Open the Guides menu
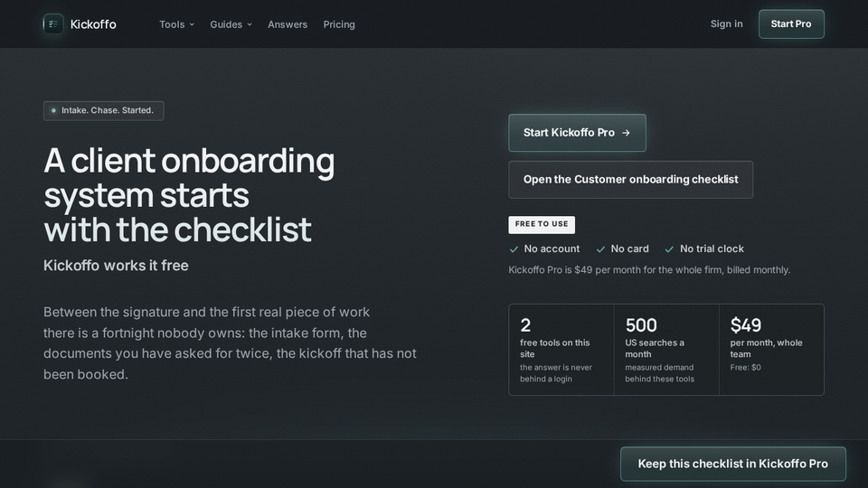 point(231,24)
